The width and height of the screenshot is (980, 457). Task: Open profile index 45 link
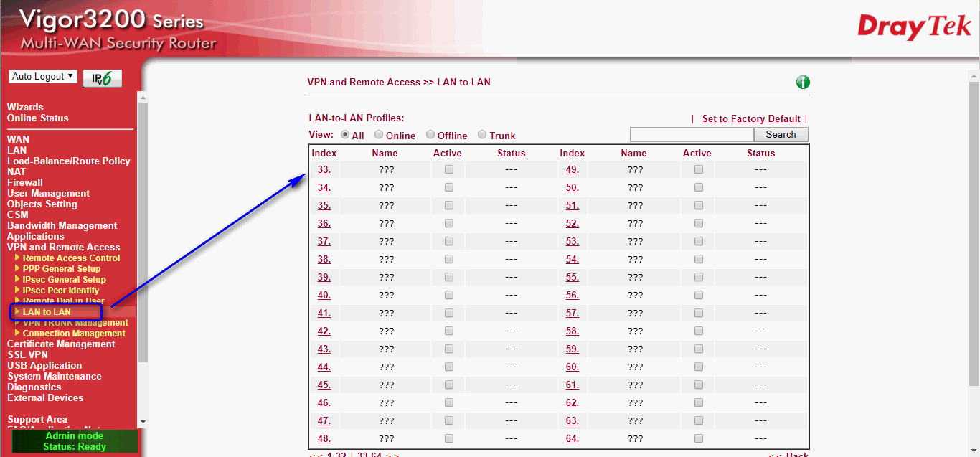coord(324,385)
